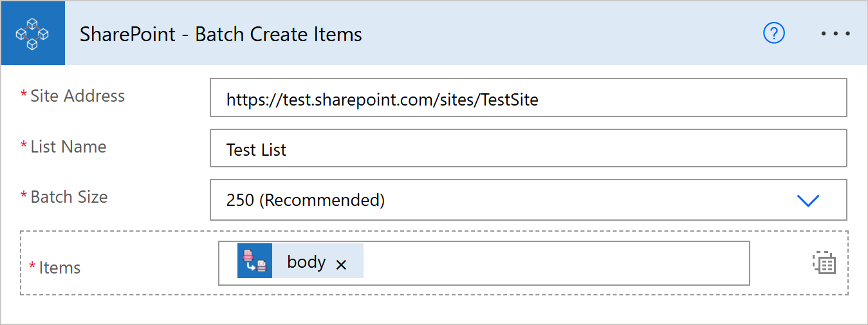The image size is (868, 325).
Task: Expand the Batch Size chevron arrow
Action: pos(808,200)
